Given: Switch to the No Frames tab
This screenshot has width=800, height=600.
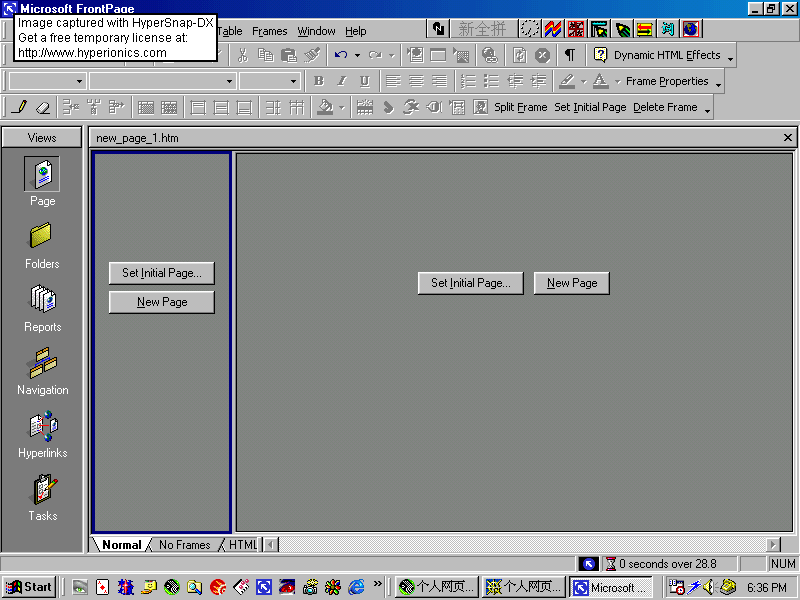Looking at the screenshot, I should (185, 545).
